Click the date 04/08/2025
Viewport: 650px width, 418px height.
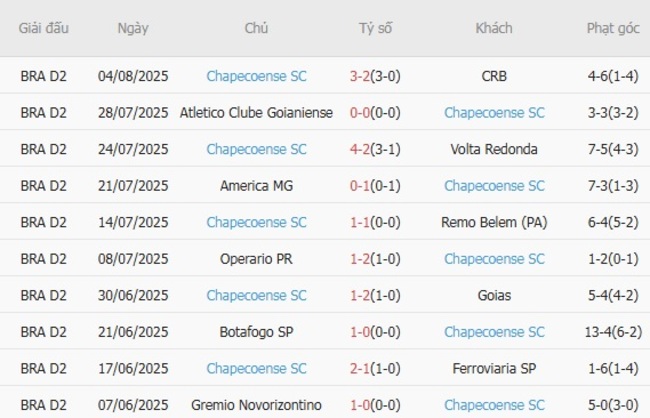[x=132, y=76]
